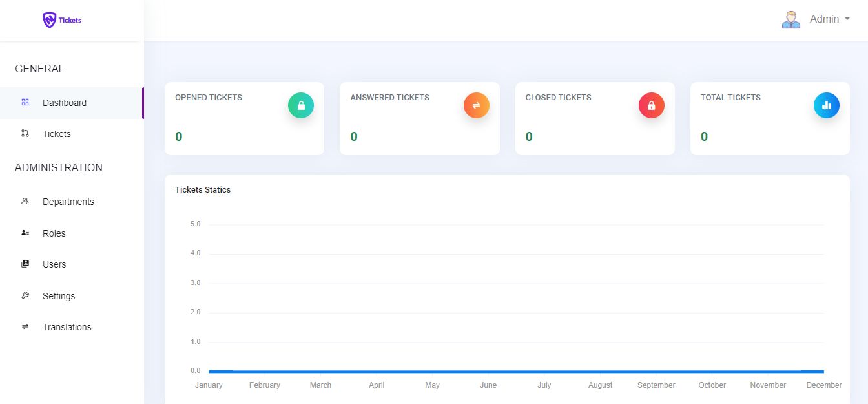This screenshot has height=404, width=868.
Task: Open the Tickets page from sidebar
Action: (57, 134)
